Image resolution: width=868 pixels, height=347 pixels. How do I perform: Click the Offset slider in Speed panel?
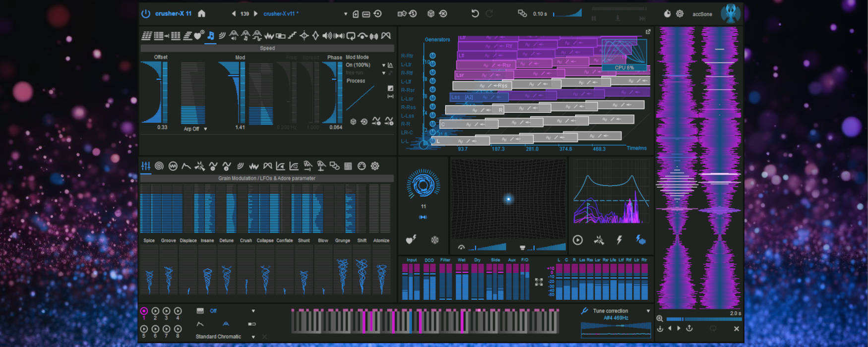pos(155,92)
